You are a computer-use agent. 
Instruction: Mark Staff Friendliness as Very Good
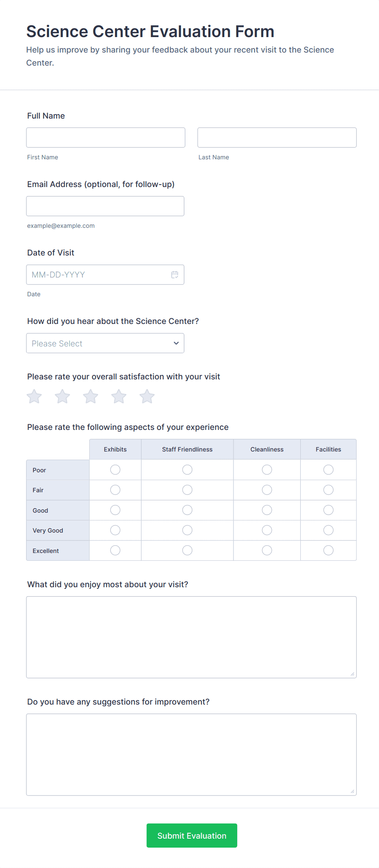click(x=187, y=530)
